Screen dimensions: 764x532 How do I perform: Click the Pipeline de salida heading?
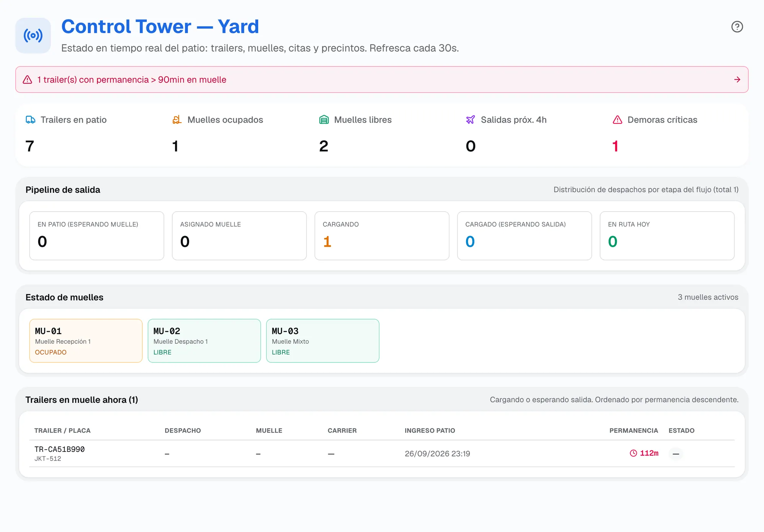point(63,190)
